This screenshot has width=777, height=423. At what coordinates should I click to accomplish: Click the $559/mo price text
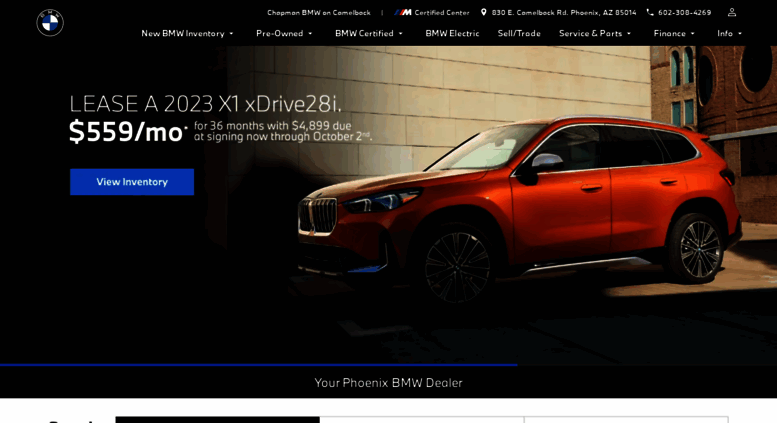pos(126,132)
